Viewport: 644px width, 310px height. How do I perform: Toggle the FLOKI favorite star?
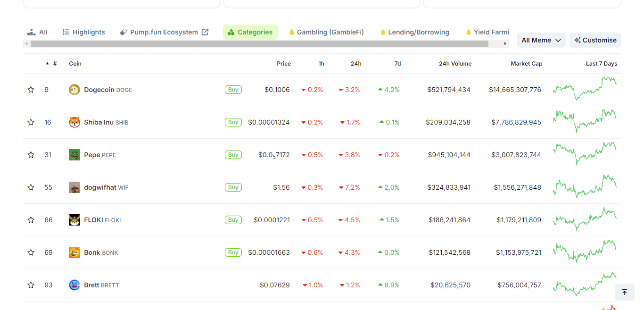31,220
